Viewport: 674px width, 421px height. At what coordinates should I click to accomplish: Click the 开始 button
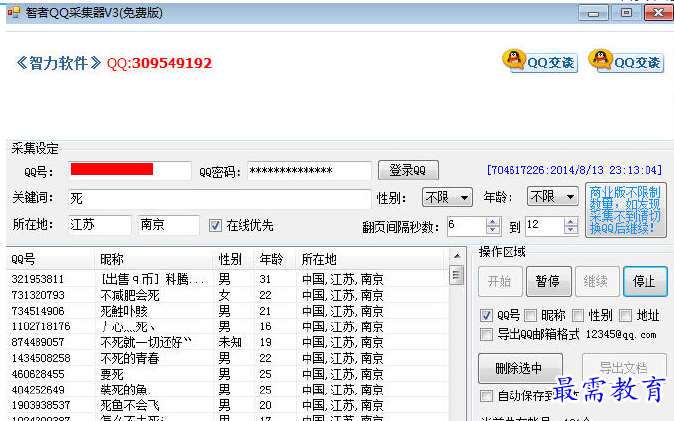tap(500, 282)
